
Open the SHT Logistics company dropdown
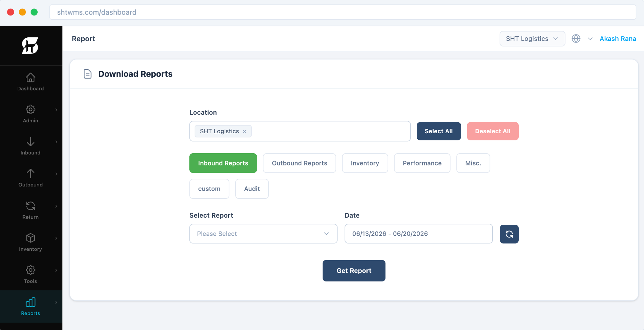(532, 39)
